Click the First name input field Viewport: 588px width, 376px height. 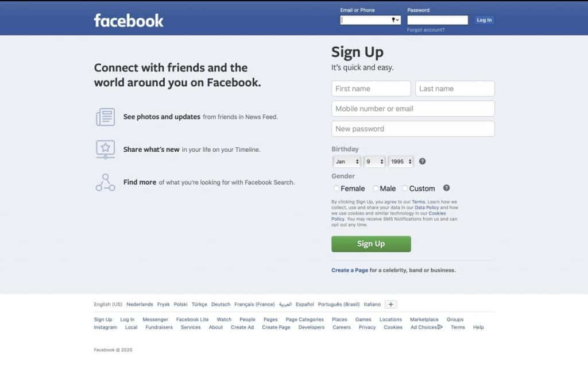370,88
